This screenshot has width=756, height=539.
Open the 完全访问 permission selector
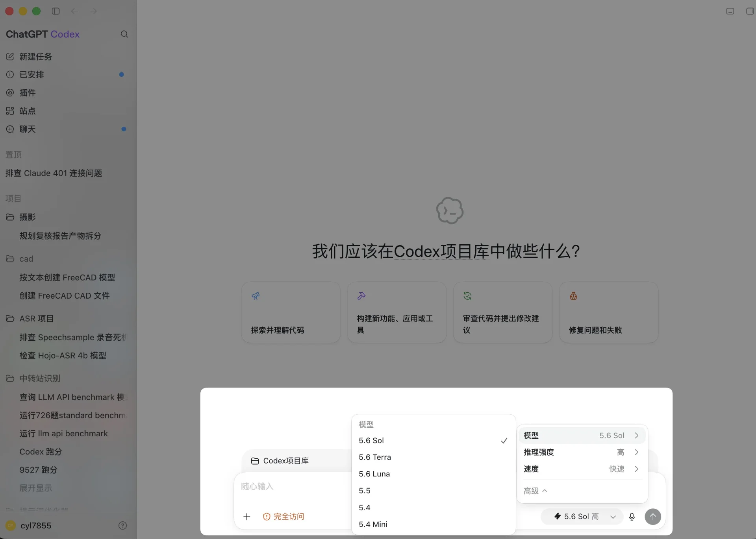[283, 517]
